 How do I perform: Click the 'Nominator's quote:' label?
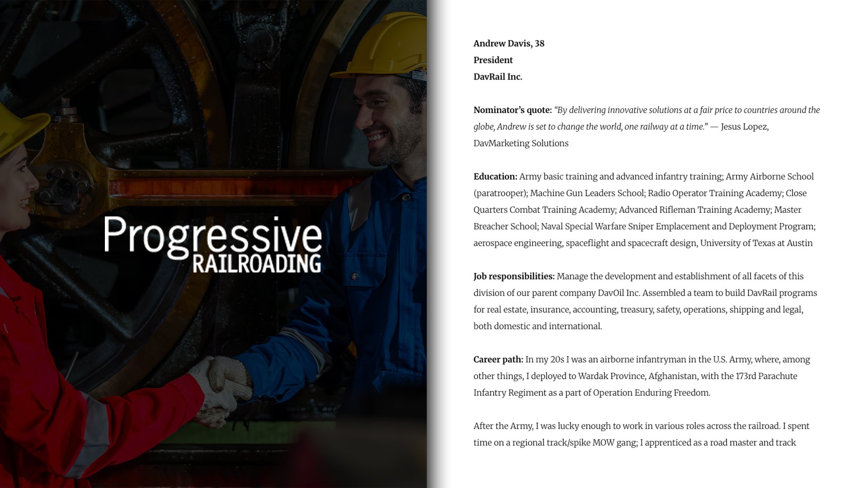[513, 110]
